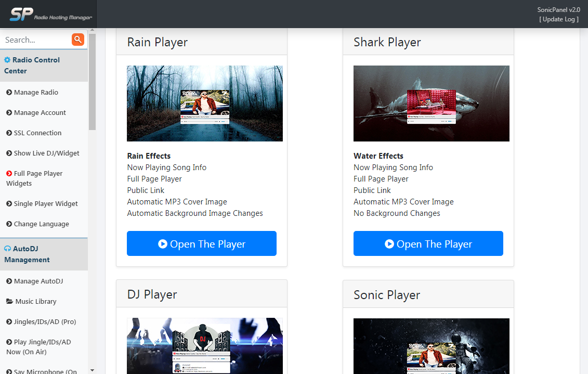Image resolution: width=588 pixels, height=374 pixels.
Task: Click the Sonic Player card title
Action: point(387,295)
